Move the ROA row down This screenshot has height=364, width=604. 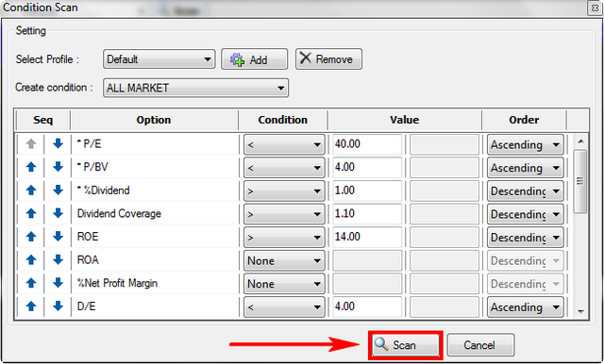(58, 260)
